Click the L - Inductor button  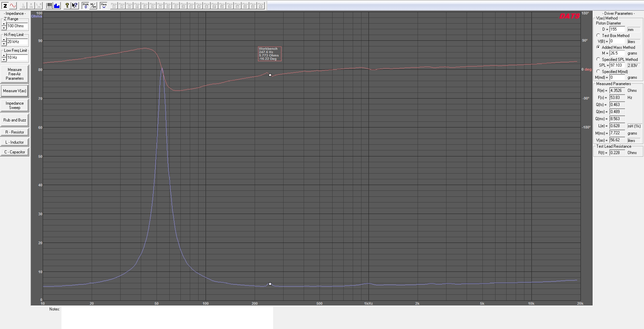click(15, 142)
